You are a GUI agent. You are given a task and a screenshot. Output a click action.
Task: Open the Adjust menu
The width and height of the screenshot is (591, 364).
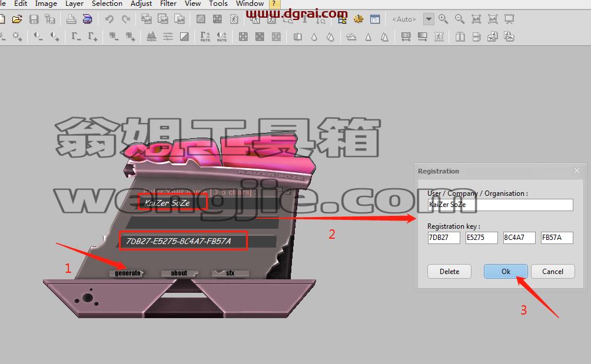point(141,4)
